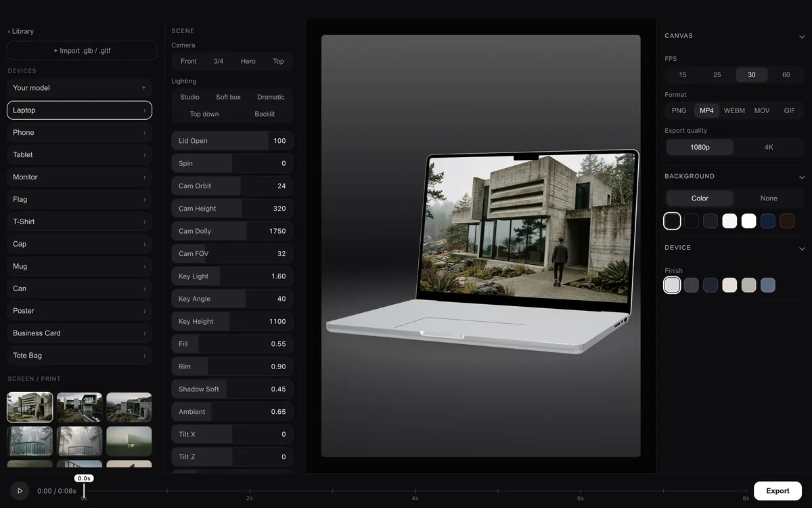Switch camera to 3/4 view
Screen dimensions: 812x508
tap(219, 62)
